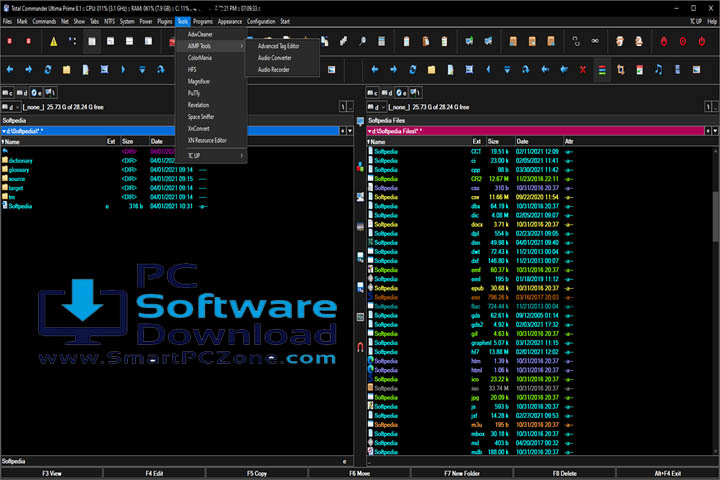The image size is (720, 480).
Task: Refresh the left panel with its circular arrows icon
Action: click(48, 69)
